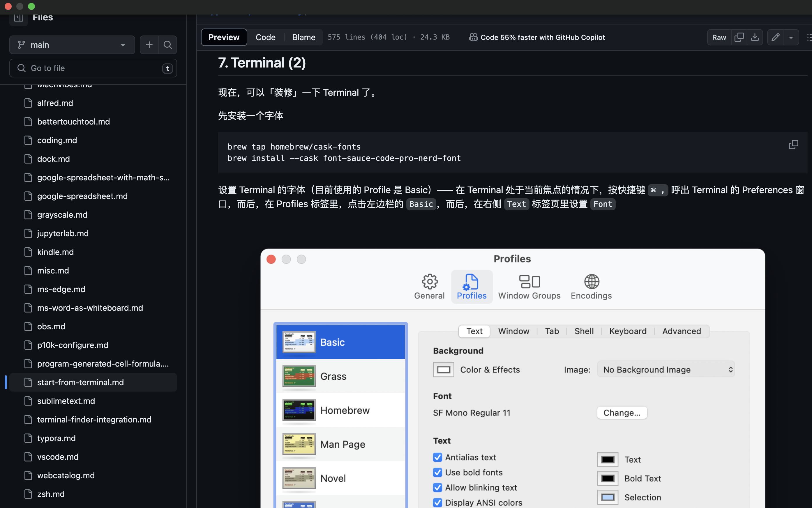Open the main branch dropdown
The image size is (812, 508).
(x=72, y=45)
